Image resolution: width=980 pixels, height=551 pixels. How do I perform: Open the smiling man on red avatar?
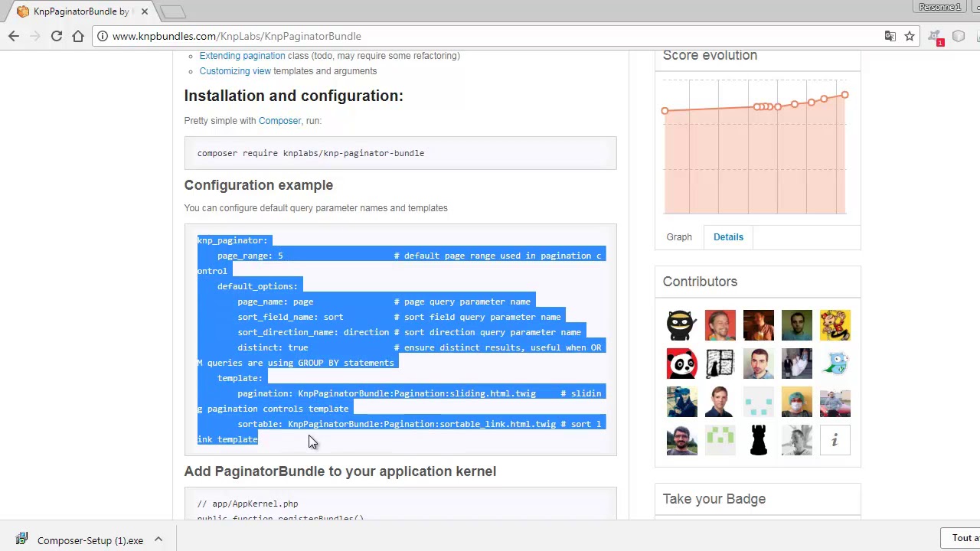point(720,325)
